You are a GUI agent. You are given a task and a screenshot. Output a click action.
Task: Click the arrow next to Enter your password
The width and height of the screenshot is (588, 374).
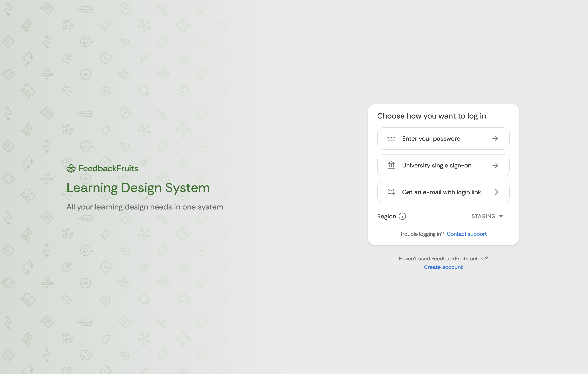[x=495, y=139]
